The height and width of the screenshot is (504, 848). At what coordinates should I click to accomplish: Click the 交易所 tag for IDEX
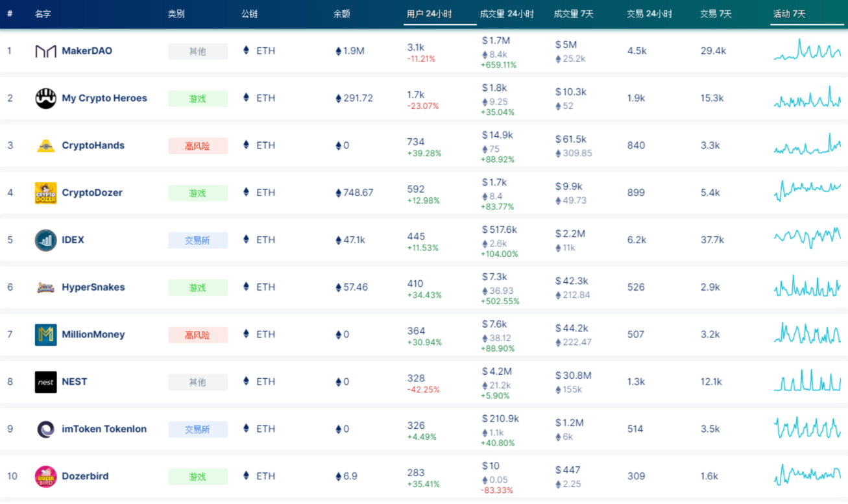tap(198, 241)
